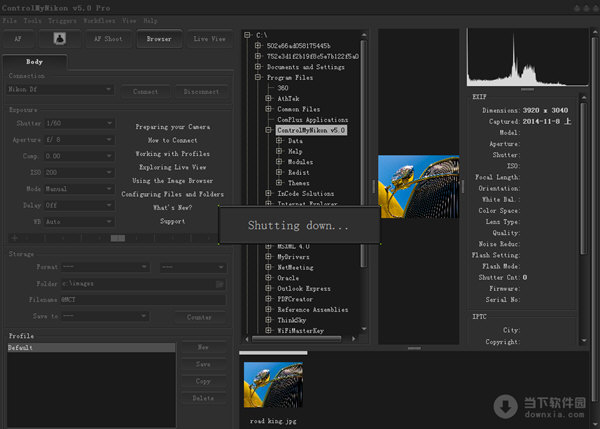Image resolution: width=600 pixels, height=429 pixels.
Task: Click the Connect button
Action: coord(145,92)
